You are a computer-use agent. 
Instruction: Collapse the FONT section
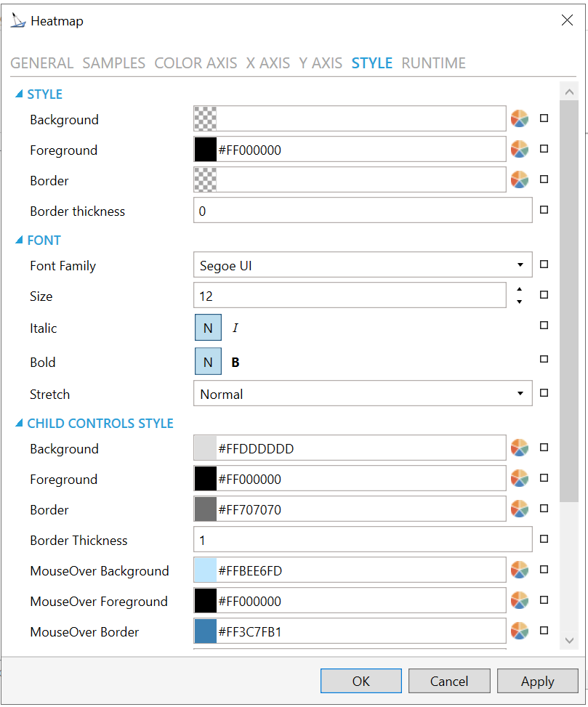pos(19,240)
